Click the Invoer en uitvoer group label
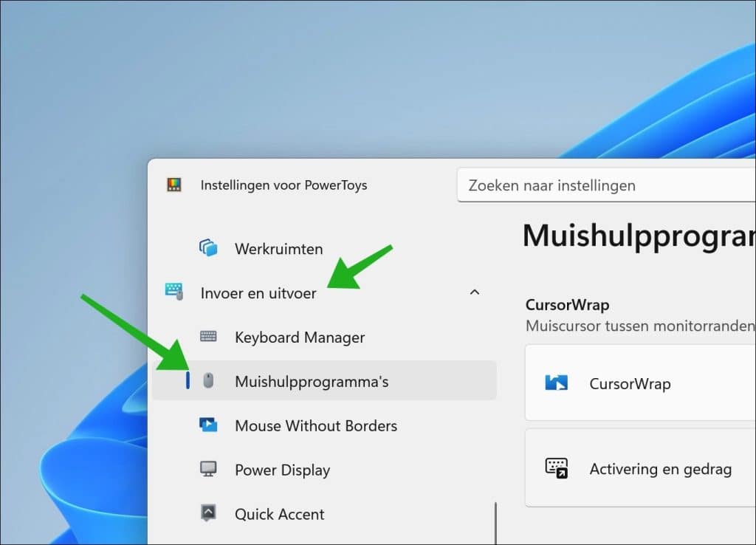 [x=258, y=293]
